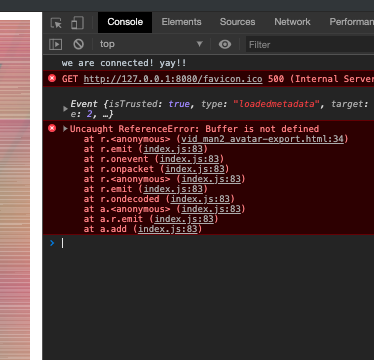Open the top JavaScript context dropdown
This screenshot has width=374, height=360.
pos(151,44)
